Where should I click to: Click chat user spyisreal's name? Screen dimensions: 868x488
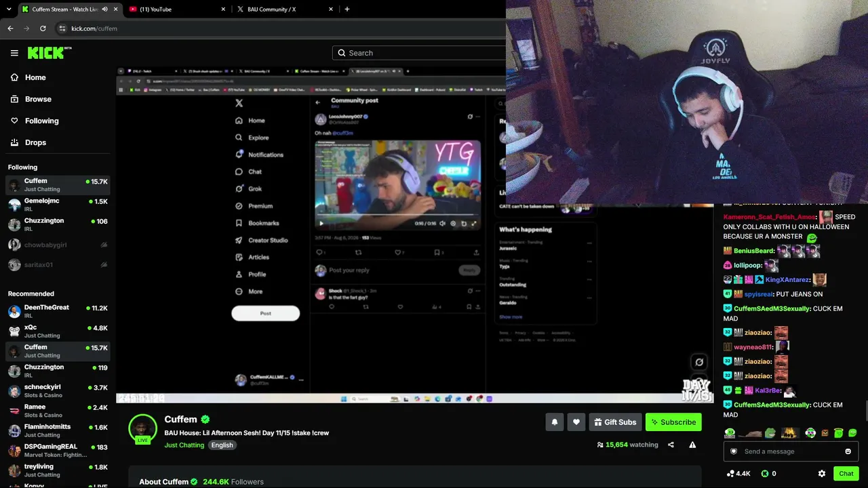[x=758, y=294]
